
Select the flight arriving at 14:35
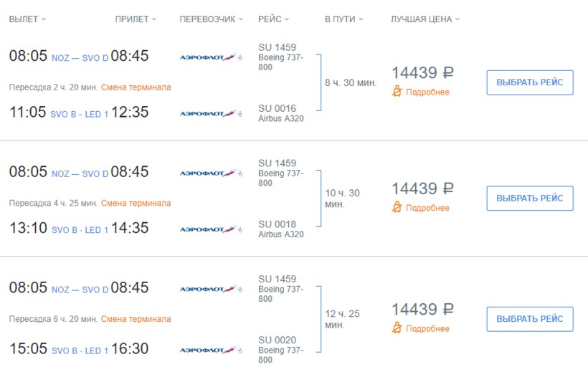point(529,199)
